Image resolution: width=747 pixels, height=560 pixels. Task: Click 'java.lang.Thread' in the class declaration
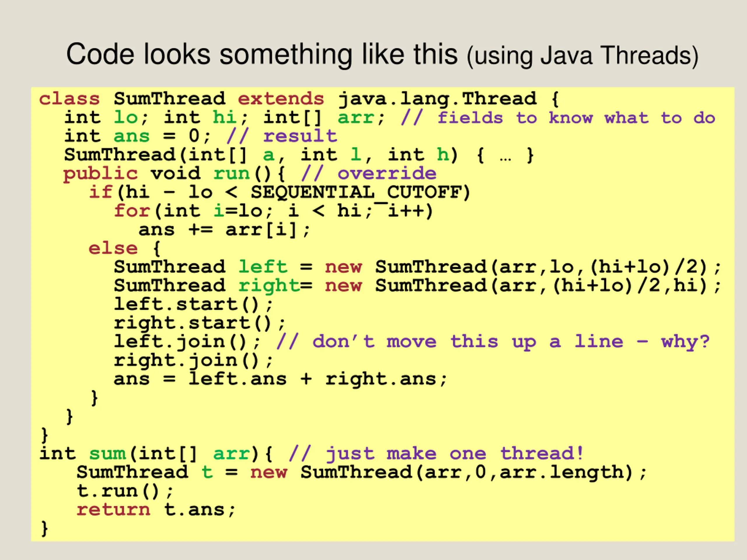click(437, 99)
